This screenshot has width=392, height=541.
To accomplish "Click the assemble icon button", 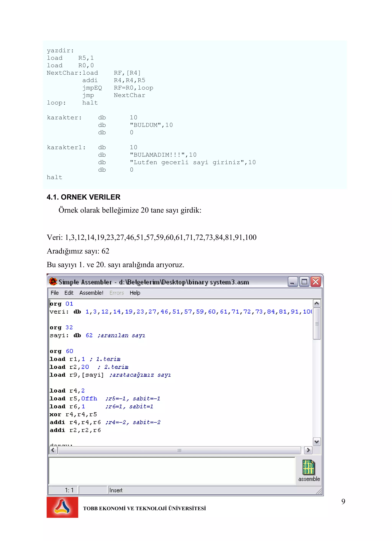I will pyautogui.click(x=309, y=470).
